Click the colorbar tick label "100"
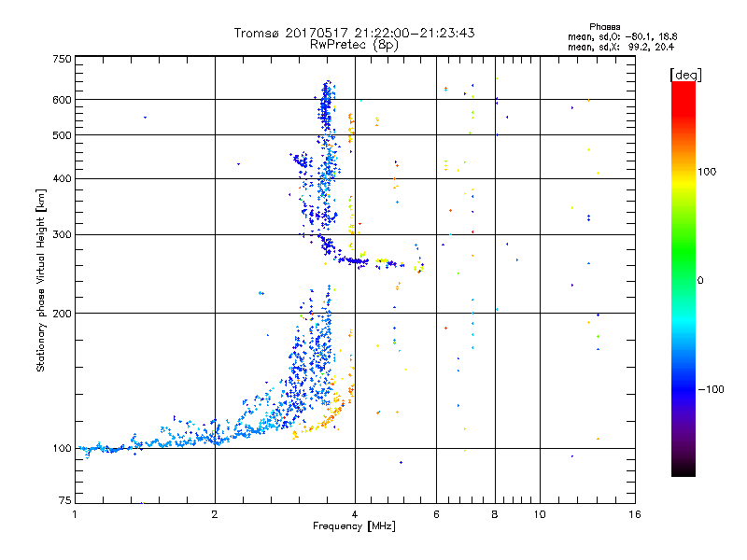Screen dimensions: 747x560 [707, 172]
